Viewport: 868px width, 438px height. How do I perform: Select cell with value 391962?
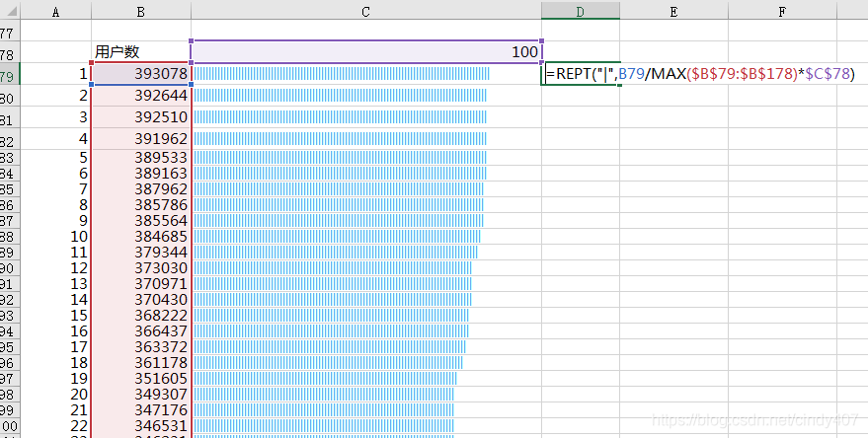[x=141, y=139]
